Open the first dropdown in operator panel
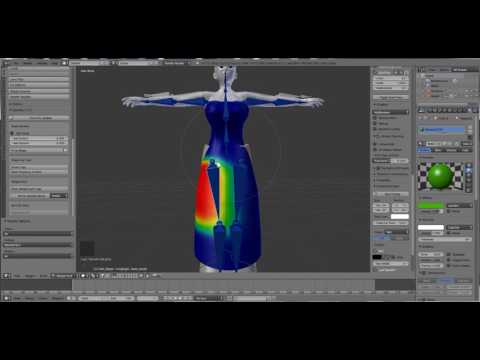 tap(38, 234)
